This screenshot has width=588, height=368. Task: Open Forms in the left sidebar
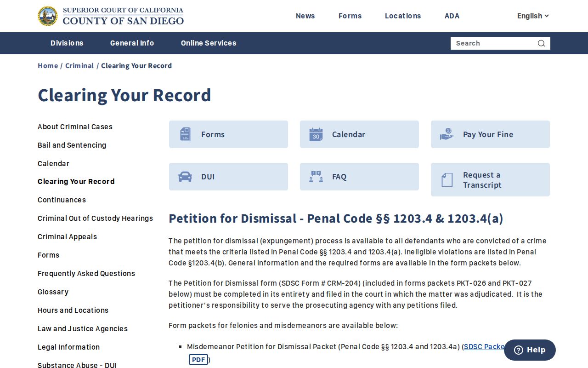tap(48, 255)
